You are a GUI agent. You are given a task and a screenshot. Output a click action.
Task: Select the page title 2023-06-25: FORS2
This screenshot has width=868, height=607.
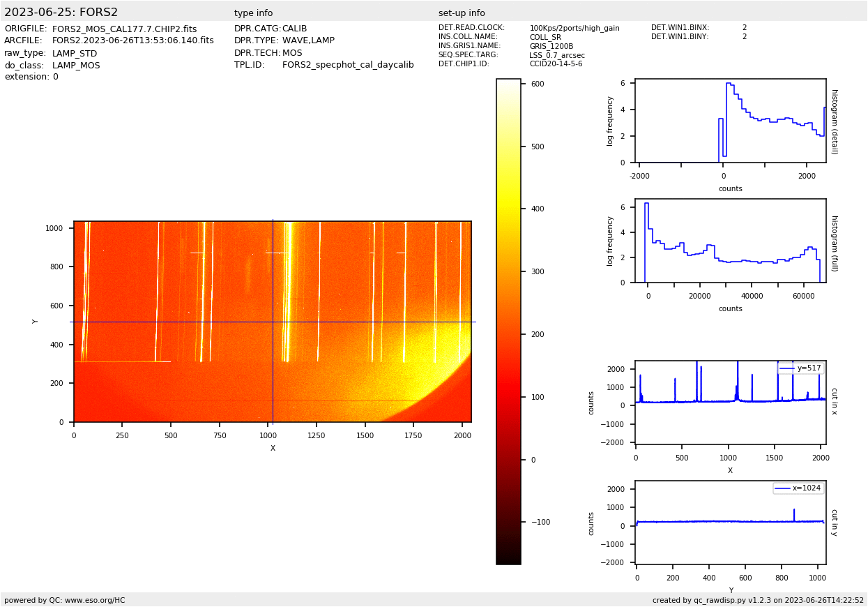61,13
